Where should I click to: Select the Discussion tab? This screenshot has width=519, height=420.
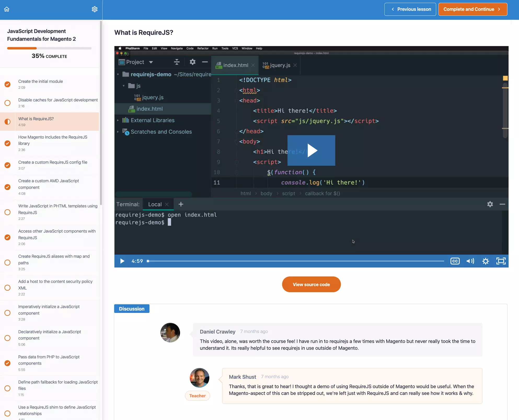click(x=131, y=309)
